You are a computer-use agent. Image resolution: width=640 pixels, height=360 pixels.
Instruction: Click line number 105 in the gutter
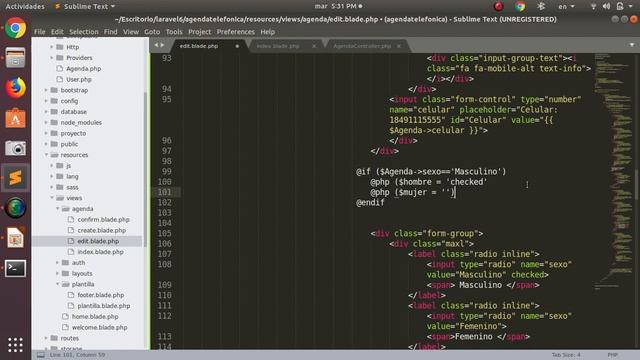164,233
